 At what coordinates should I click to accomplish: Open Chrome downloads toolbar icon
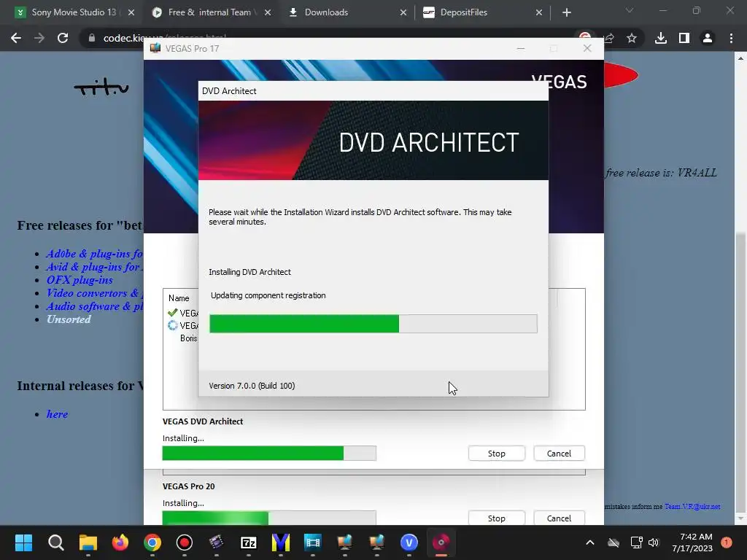661,38
